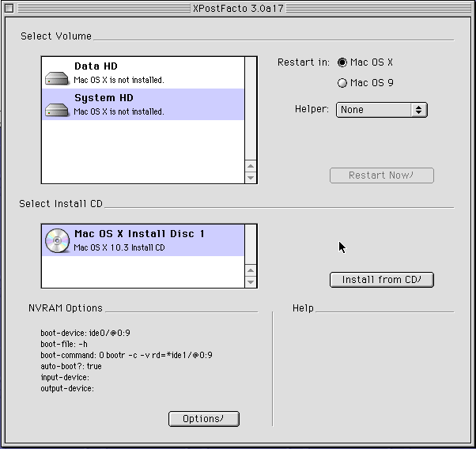Viewport: 476px width, 449px height.
Task: Click 'Mac OS X is not installed.' under System HD
Action: pyautogui.click(x=119, y=111)
